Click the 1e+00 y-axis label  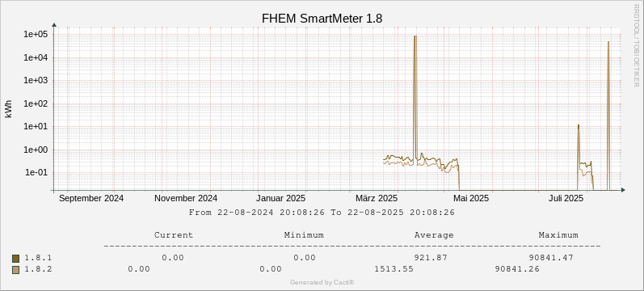click(x=36, y=150)
